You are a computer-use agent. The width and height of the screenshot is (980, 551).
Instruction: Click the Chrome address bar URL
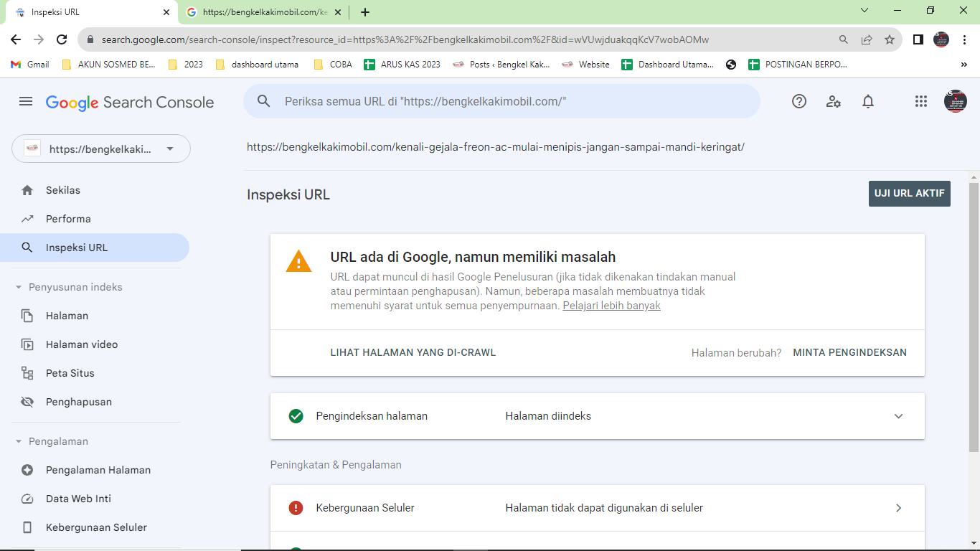(405, 40)
